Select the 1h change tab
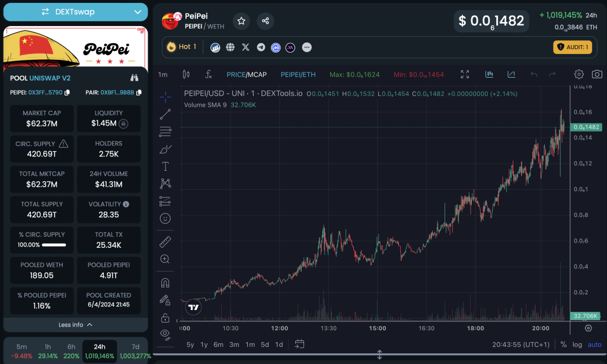 pos(48,351)
